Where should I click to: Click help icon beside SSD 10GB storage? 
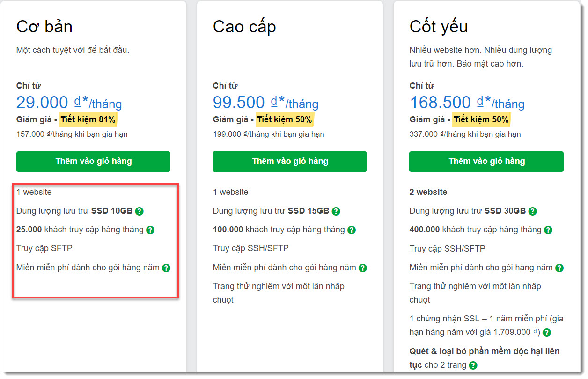click(139, 211)
